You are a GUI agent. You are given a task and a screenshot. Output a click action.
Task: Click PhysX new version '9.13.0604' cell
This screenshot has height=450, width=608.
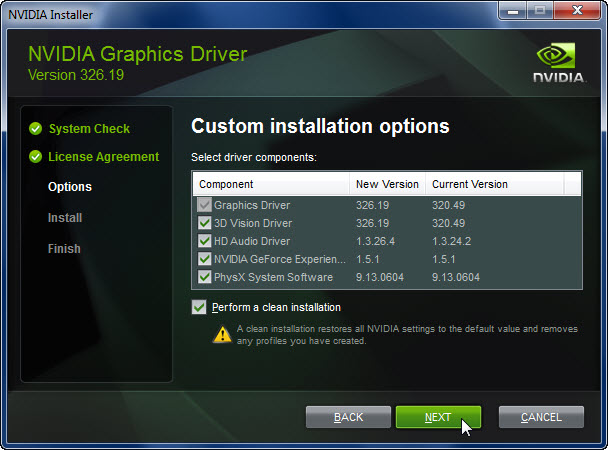[380, 278]
